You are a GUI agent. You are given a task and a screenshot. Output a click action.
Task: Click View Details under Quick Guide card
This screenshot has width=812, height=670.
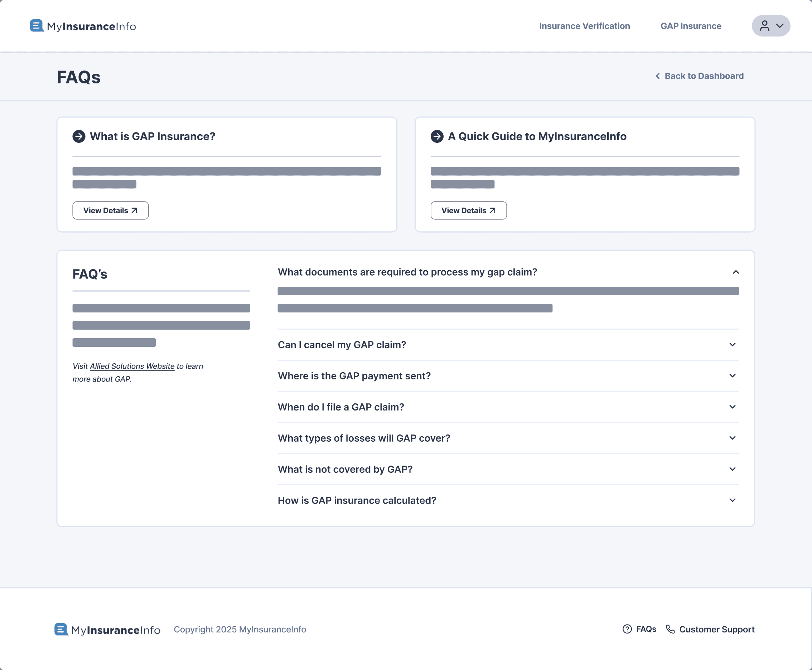pos(468,210)
